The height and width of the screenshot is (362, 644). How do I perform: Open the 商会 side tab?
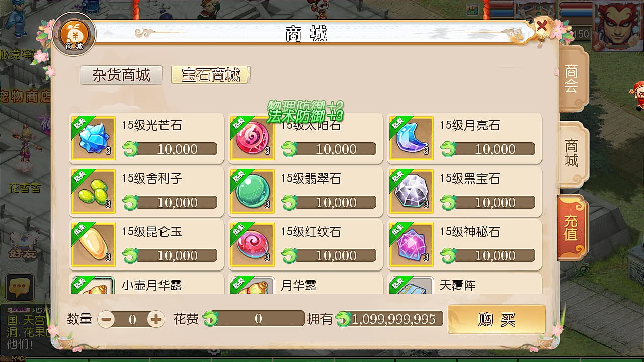pyautogui.click(x=572, y=78)
